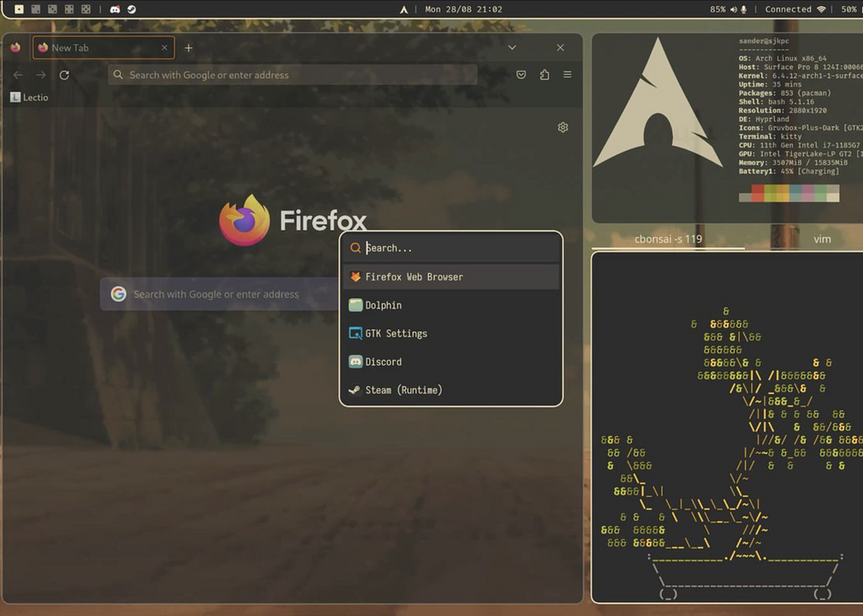
Task: Click the Battery1: 45% [Charging] line
Action: point(789,171)
